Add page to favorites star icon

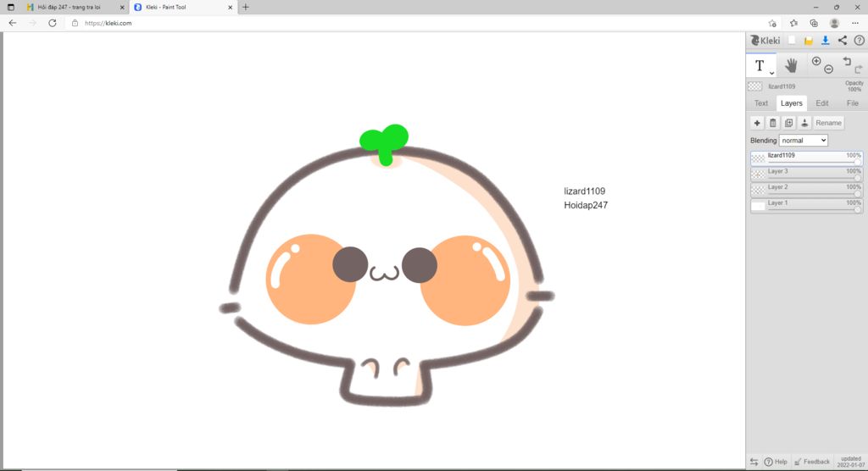pos(772,23)
